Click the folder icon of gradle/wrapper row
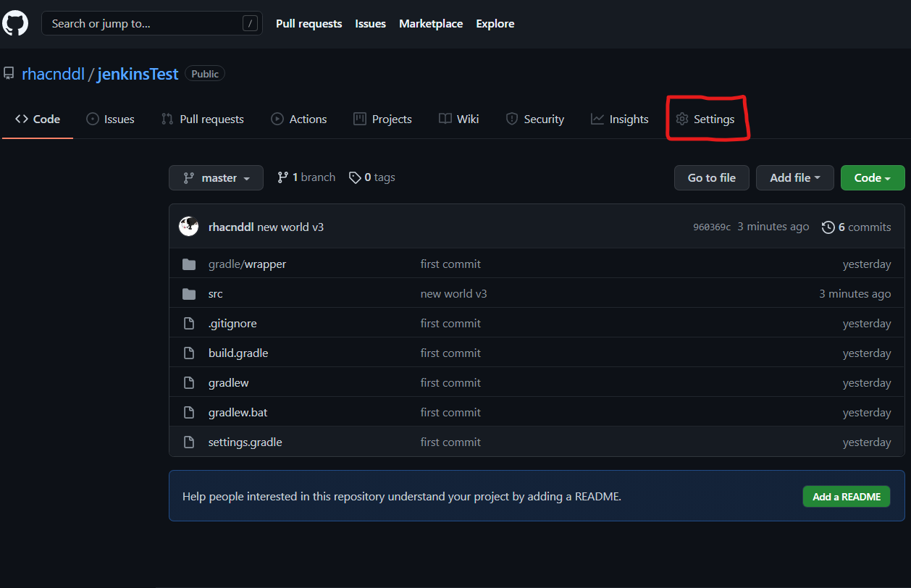The image size is (911, 588). (189, 264)
